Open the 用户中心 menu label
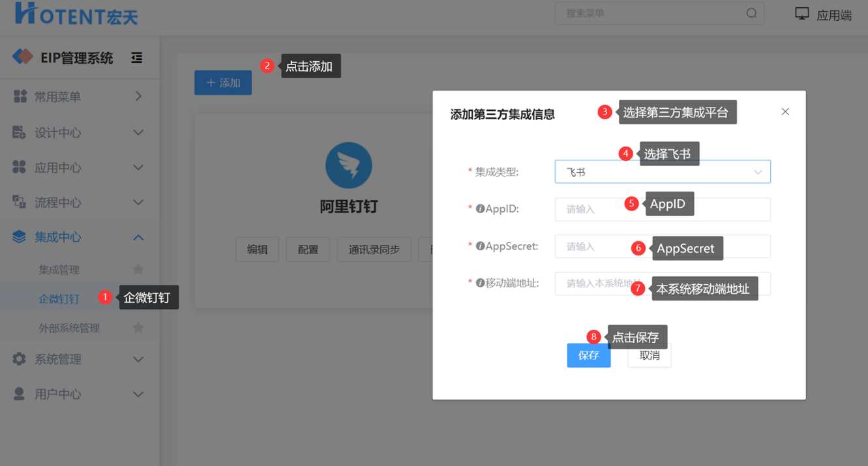868x466 pixels. 57,394
